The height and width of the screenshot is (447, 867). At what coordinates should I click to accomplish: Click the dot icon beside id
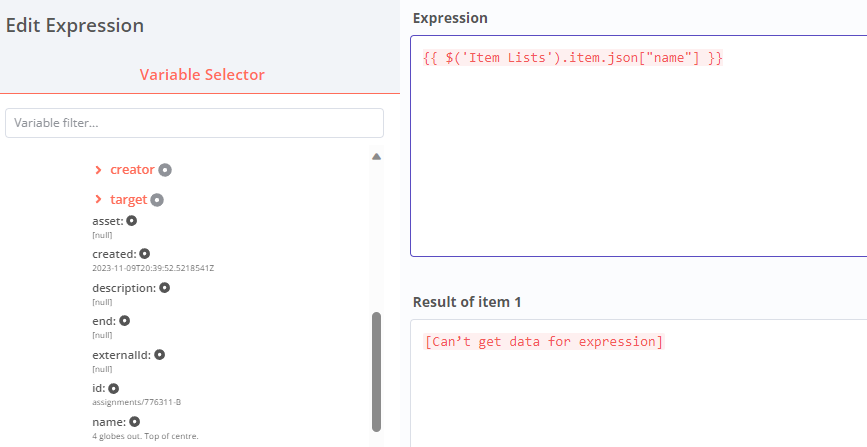tap(114, 388)
